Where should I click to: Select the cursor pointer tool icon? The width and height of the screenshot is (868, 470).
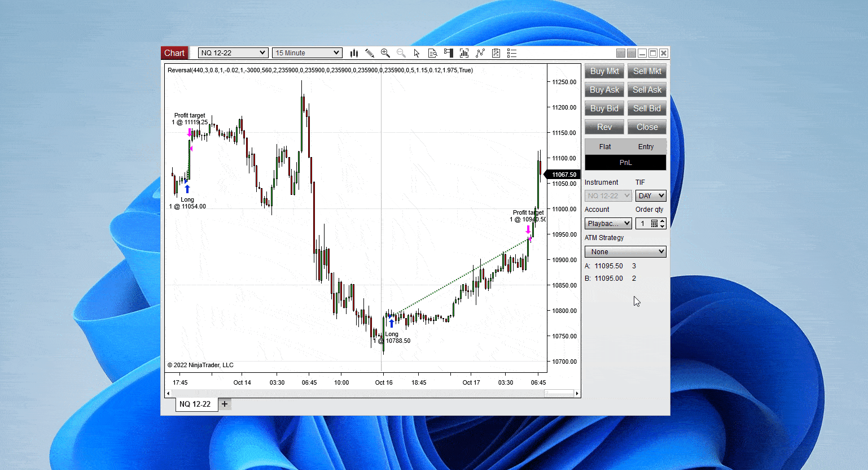417,53
